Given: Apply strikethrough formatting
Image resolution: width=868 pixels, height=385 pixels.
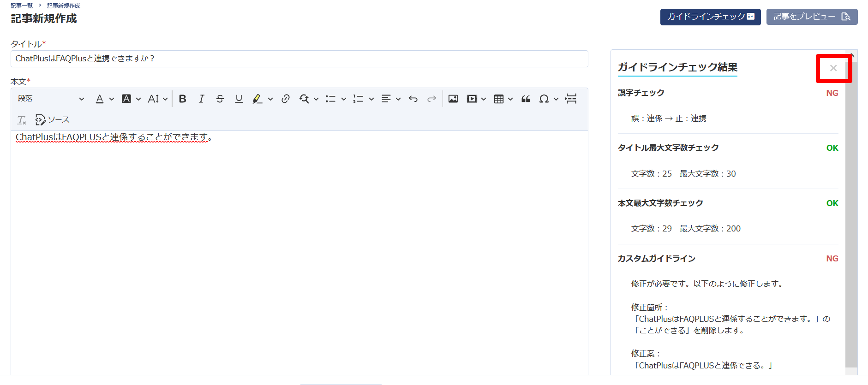Looking at the screenshot, I should pyautogui.click(x=220, y=99).
